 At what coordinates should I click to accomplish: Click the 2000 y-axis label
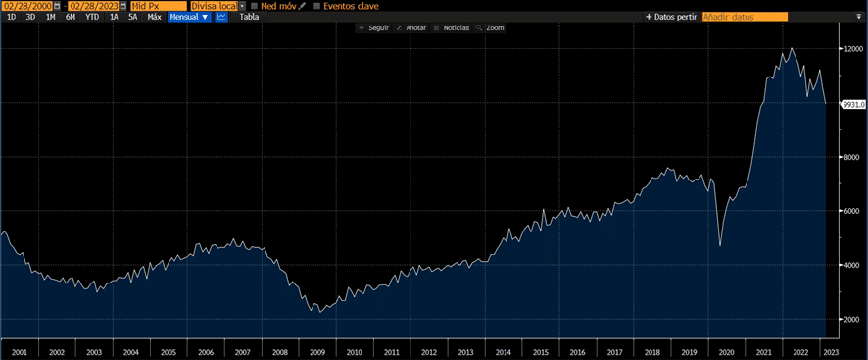tap(853, 319)
